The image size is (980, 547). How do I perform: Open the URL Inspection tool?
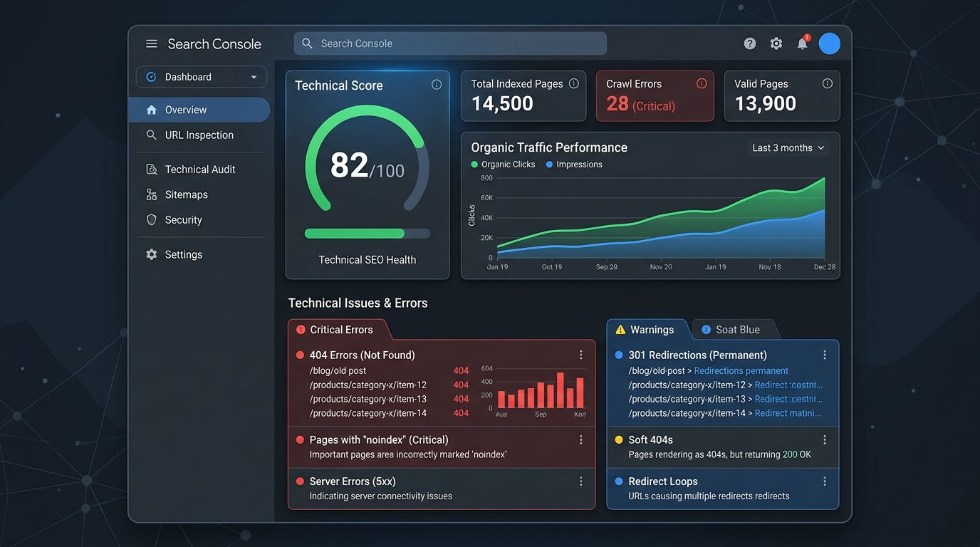coord(199,135)
